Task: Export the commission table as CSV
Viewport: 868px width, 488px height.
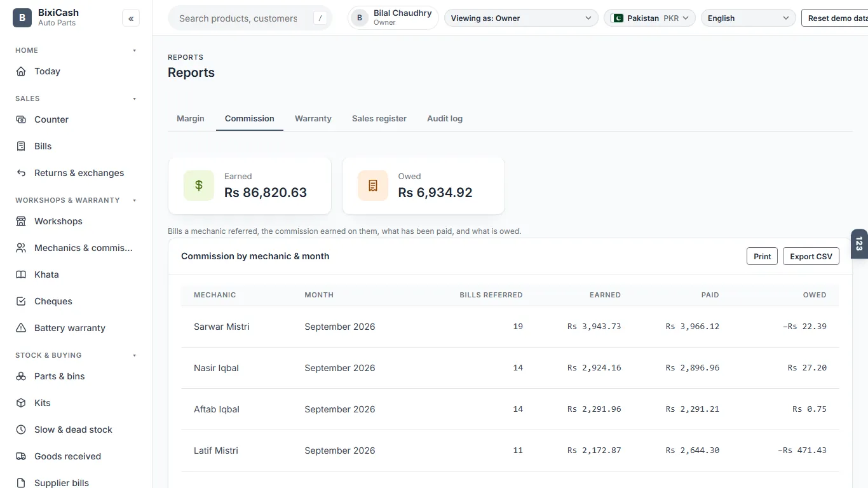Action: (811, 256)
